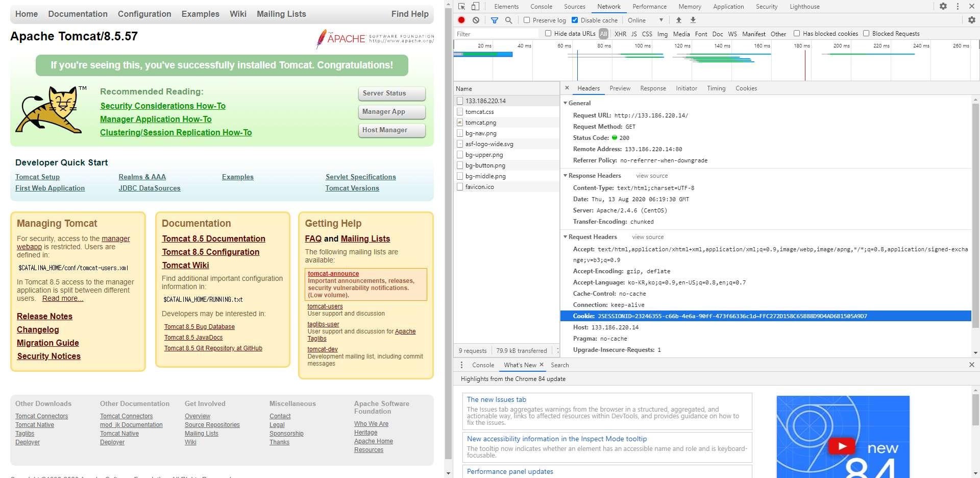Click into the network Filter field

(496, 34)
